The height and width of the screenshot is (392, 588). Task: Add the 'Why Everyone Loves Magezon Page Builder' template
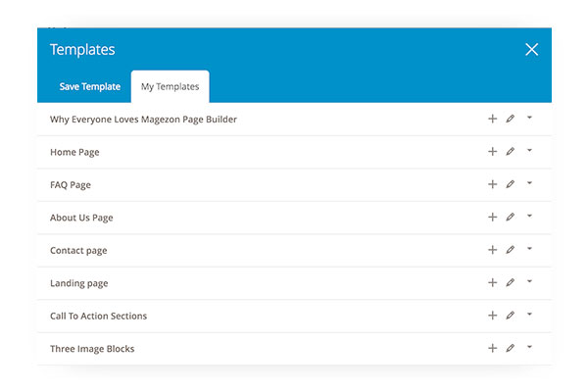[x=492, y=119]
